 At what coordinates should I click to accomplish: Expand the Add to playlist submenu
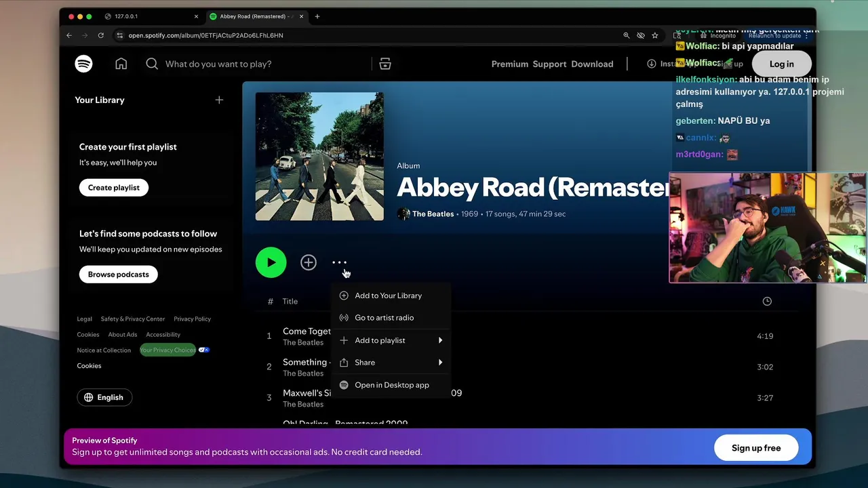pyautogui.click(x=391, y=340)
